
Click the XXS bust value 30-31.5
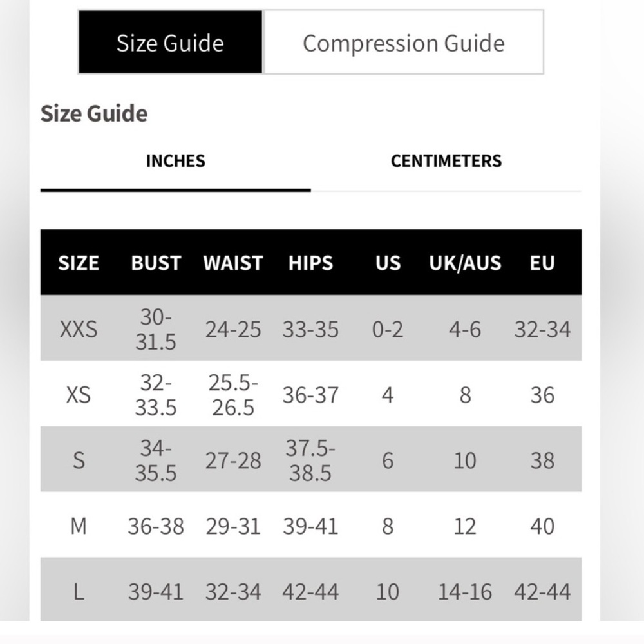point(156,329)
